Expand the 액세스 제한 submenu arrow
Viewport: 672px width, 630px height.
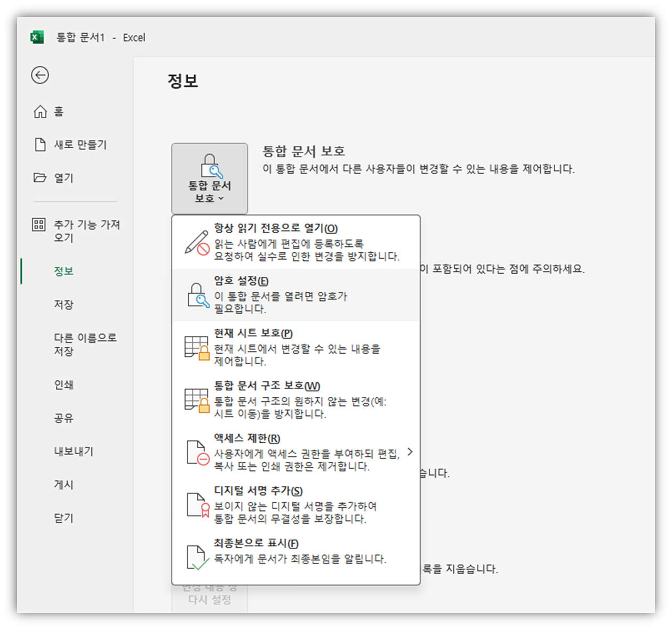tap(410, 451)
